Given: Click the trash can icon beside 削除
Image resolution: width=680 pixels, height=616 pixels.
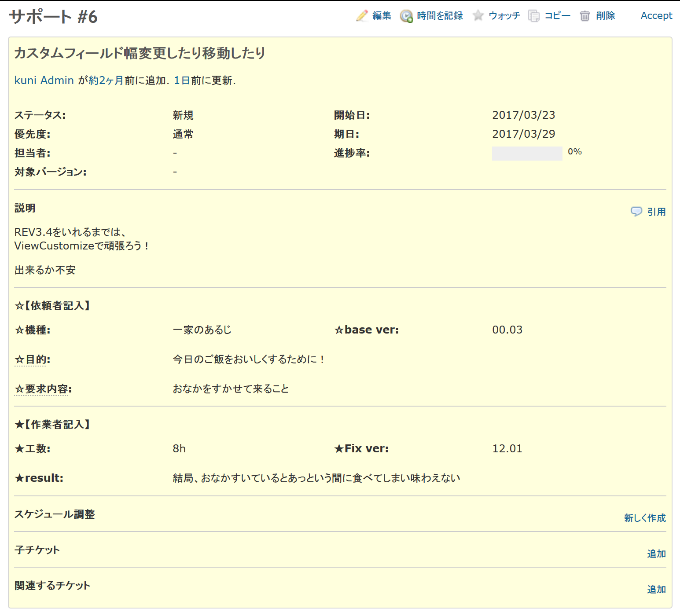Looking at the screenshot, I should [585, 16].
